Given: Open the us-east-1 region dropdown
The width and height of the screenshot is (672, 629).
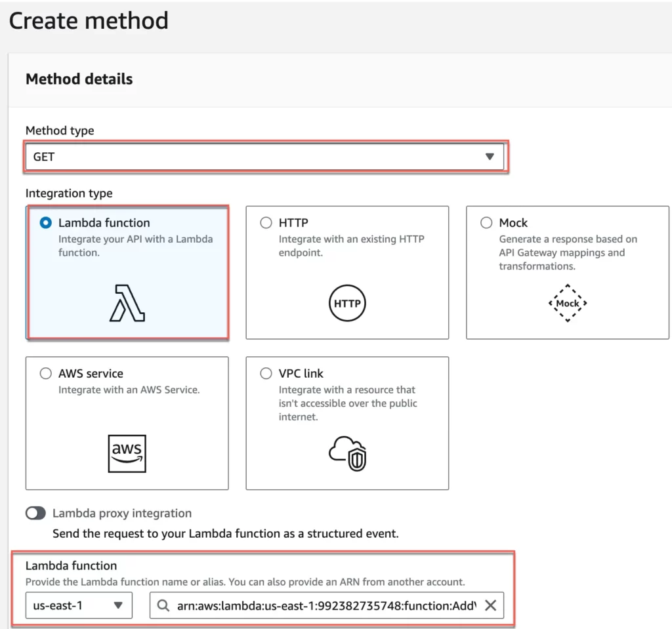Looking at the screenshot, I should [x=79, y=605].
